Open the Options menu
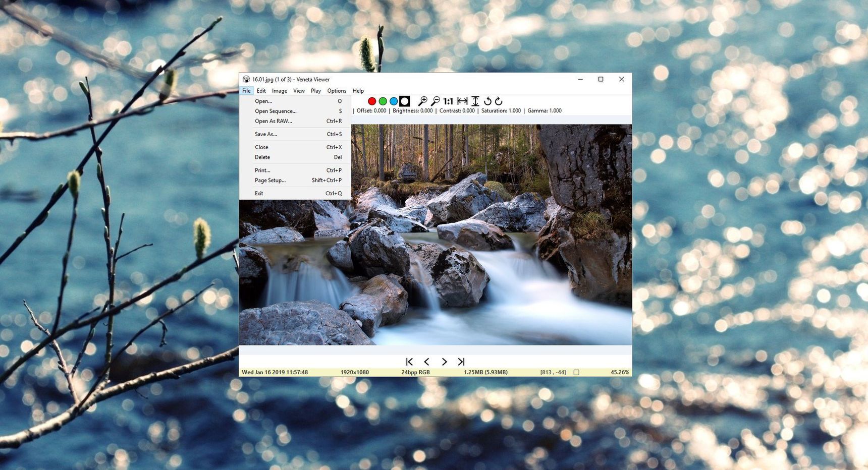This screenshot has width=868, height=470. (337, 91)
